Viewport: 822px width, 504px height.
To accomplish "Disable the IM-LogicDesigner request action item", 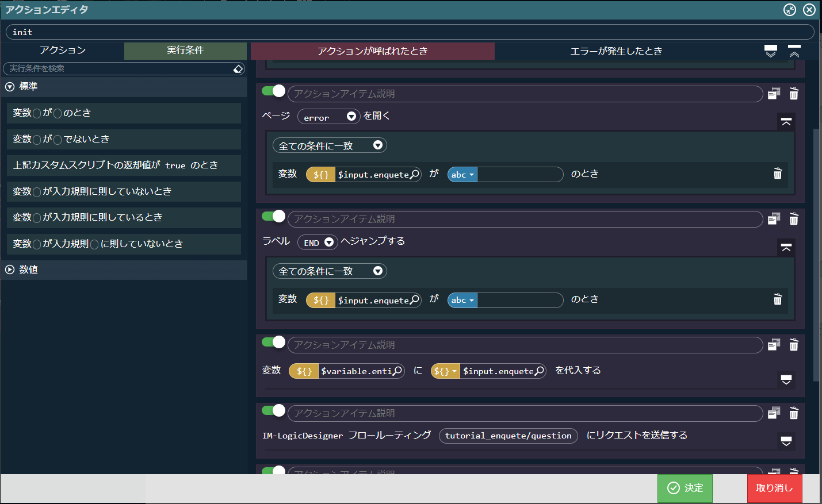I will pos(273,410).
